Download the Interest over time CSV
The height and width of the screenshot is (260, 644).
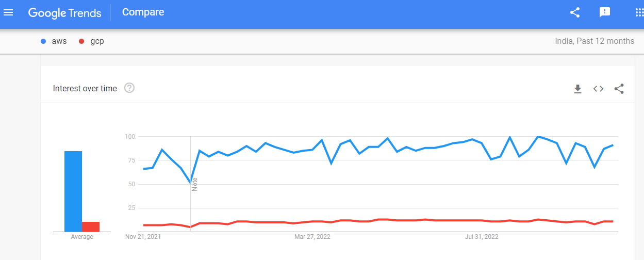[x=577, y=89]
